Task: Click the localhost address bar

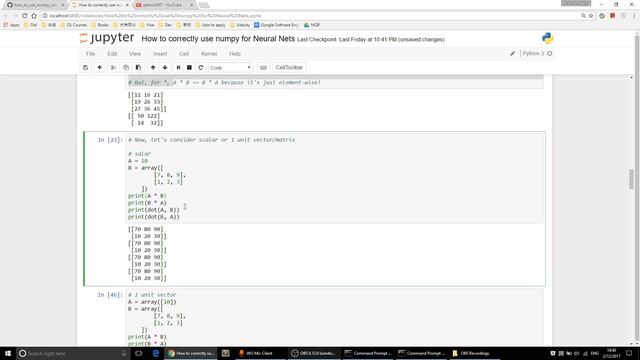Action: coord(310,16)
